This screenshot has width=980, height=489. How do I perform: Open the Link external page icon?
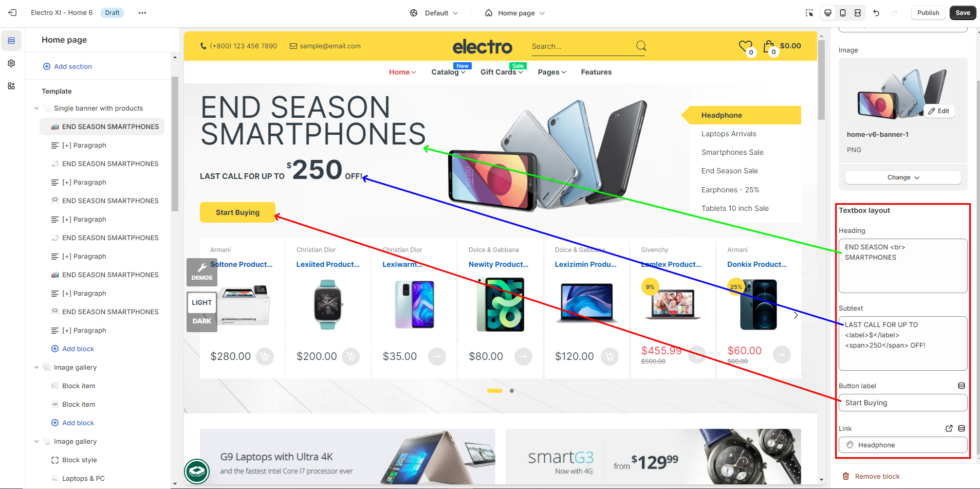pos(949,428)
